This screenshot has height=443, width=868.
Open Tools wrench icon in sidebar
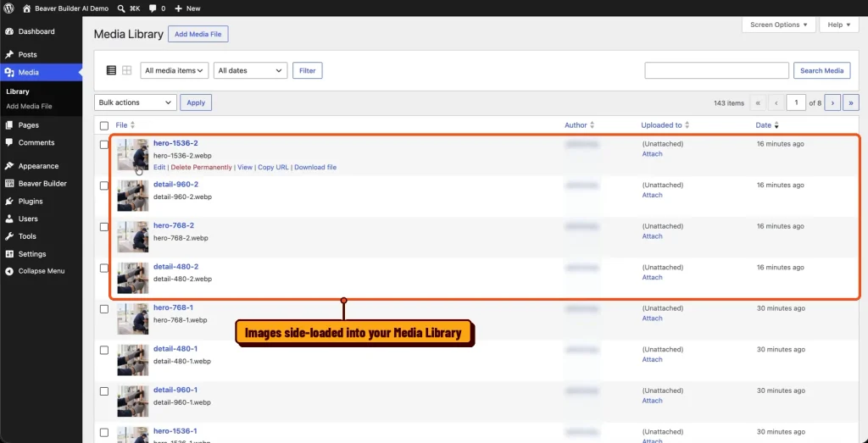(9, 236)
